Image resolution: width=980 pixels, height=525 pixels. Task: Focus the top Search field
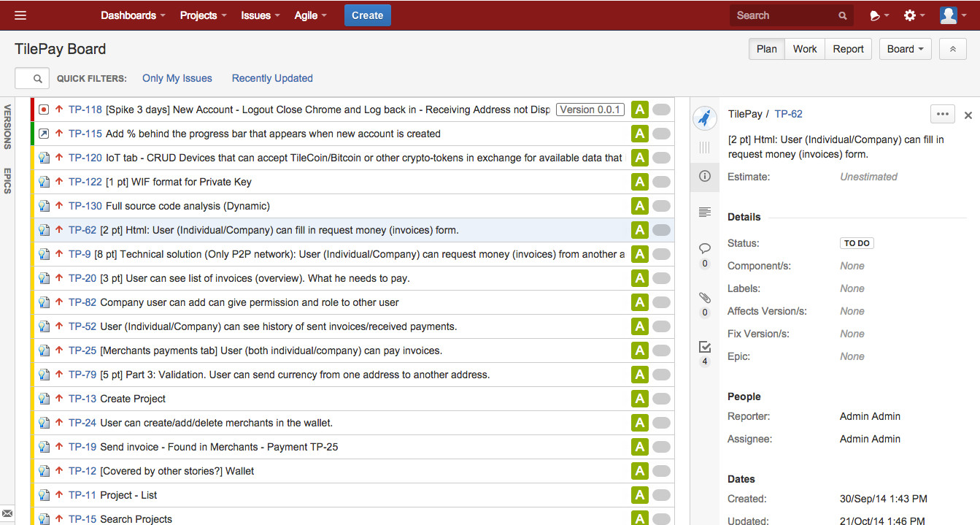coord(790,15)
